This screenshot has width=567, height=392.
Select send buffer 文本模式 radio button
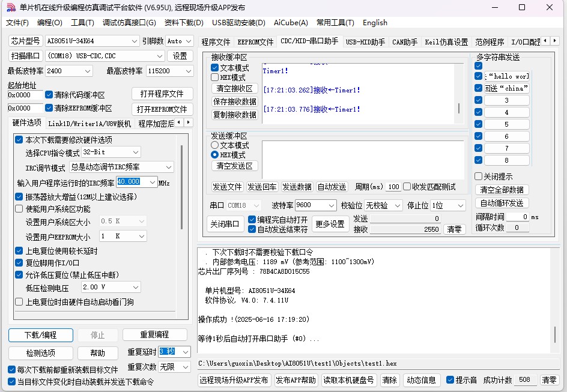(214, 145)
